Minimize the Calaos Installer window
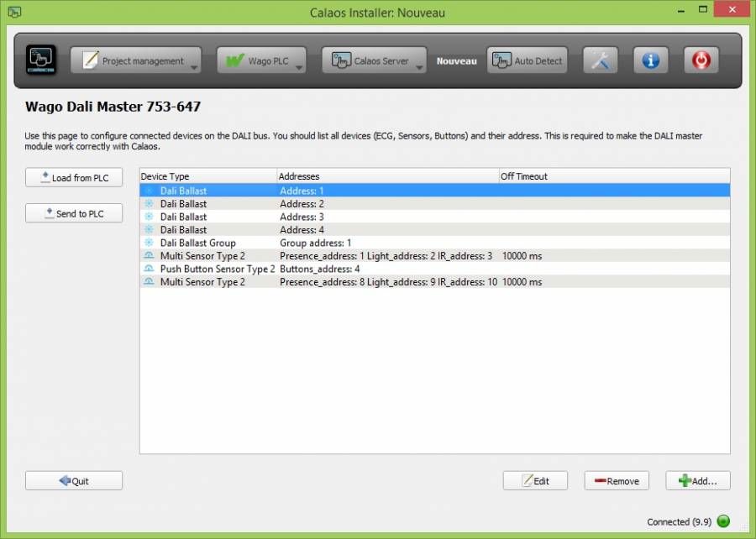 coord(680,11)
